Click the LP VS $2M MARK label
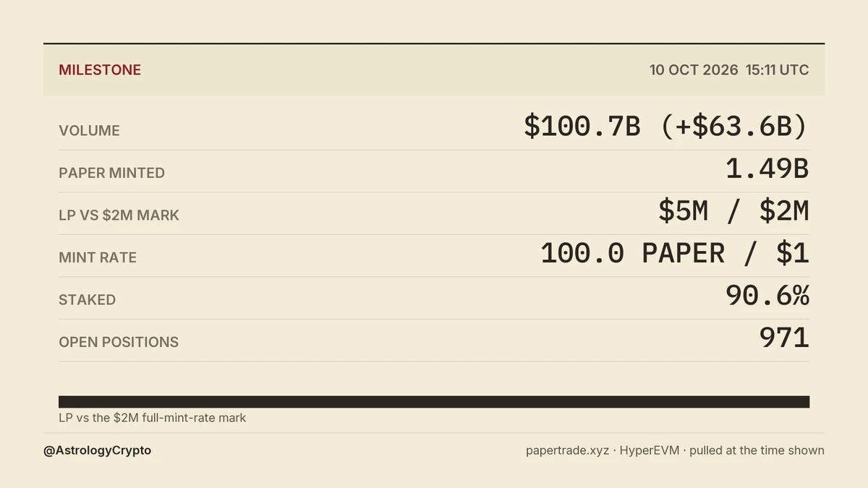 point(119,215)
